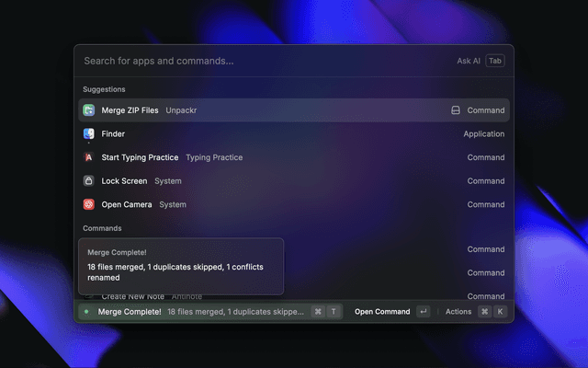Select the Finder application row
The height and width of the screenshot is (368, 588).
(x=294, y=134)
